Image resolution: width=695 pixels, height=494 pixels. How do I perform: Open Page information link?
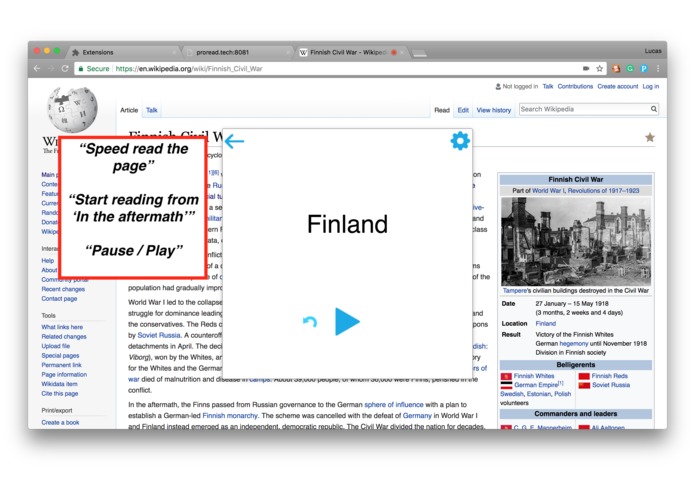(64, 374)
